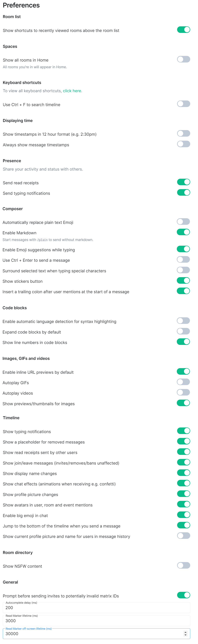The height and width of the screenshot is (644, 198).
Task: Toggle Show display name changes
Action: [x=183, y=473]
